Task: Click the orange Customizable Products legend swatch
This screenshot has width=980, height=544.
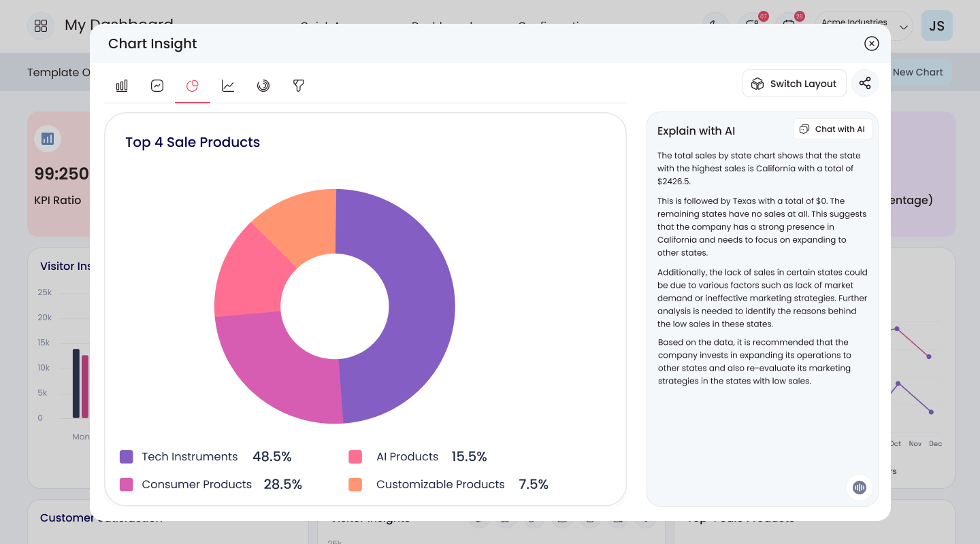Action: [x=355, y=485]
